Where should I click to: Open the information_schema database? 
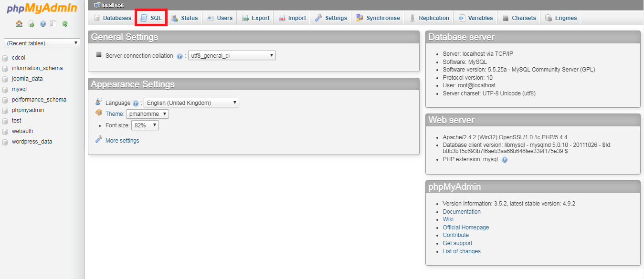point(37,68)
